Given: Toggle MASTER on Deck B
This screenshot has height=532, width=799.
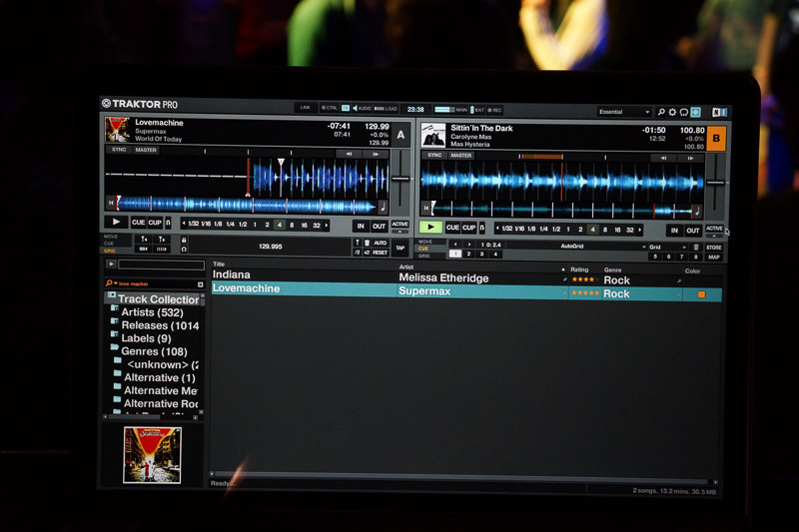Looking at the screenshot, I should coord(460,155).
